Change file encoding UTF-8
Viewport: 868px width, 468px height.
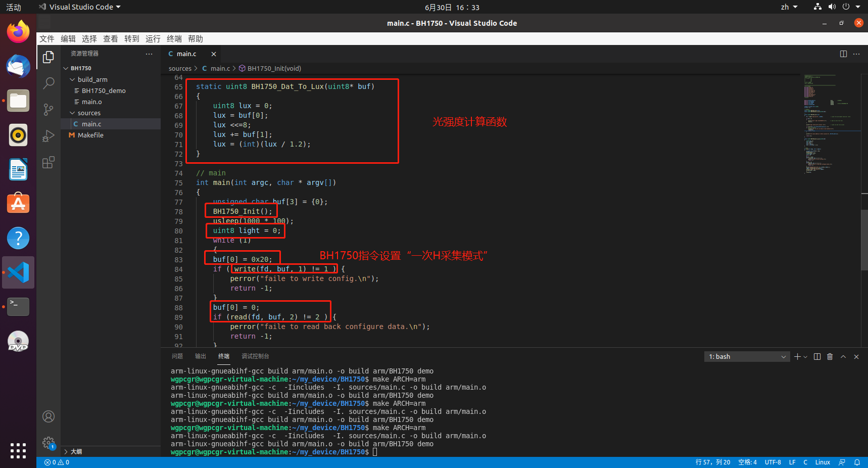[773, 462]
